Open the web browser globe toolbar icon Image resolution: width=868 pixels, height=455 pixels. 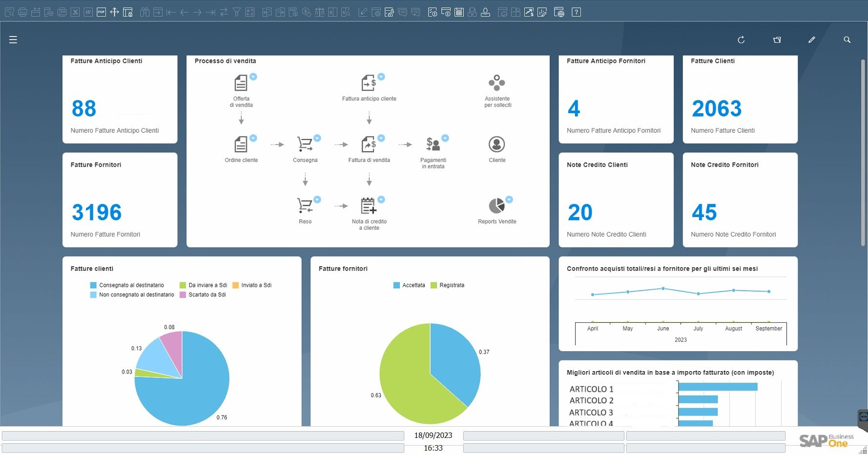pos(559,12)
